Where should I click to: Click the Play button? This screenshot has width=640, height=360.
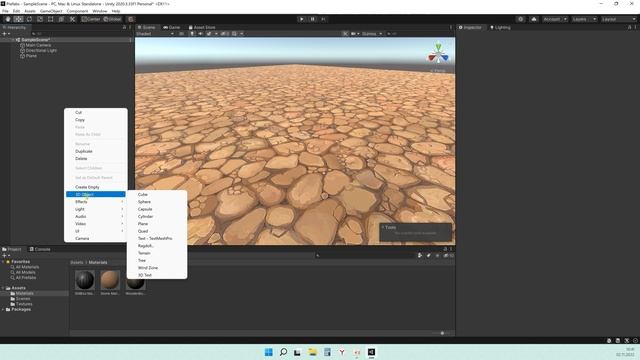(302, 19)
